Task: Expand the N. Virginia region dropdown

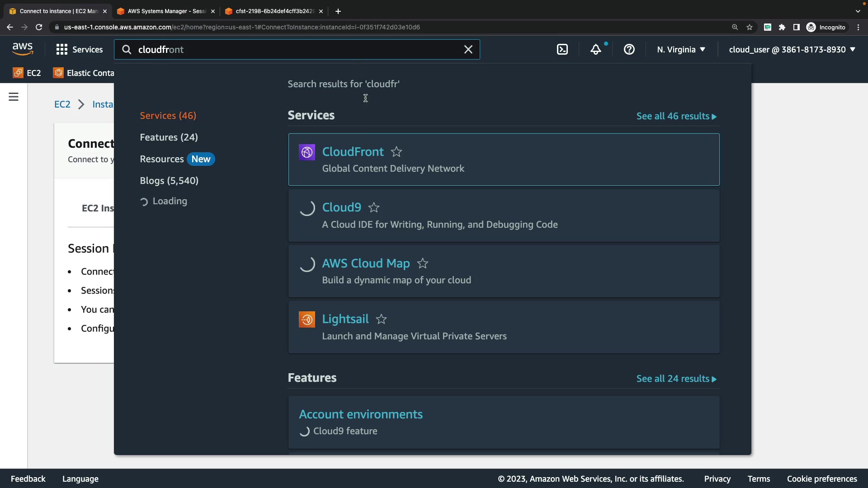Action: pos(681,50)
